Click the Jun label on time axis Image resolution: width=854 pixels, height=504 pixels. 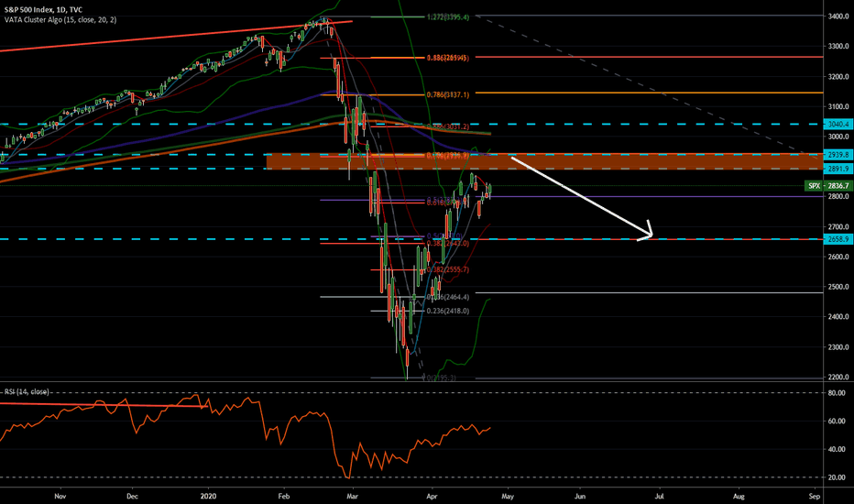tap(580, 497)
